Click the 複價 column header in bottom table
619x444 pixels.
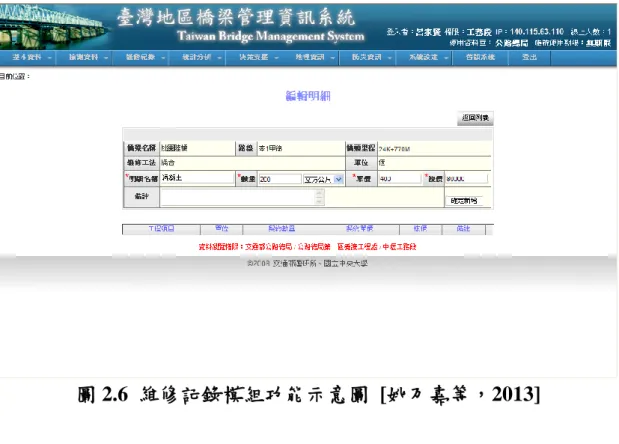(420, 229)
